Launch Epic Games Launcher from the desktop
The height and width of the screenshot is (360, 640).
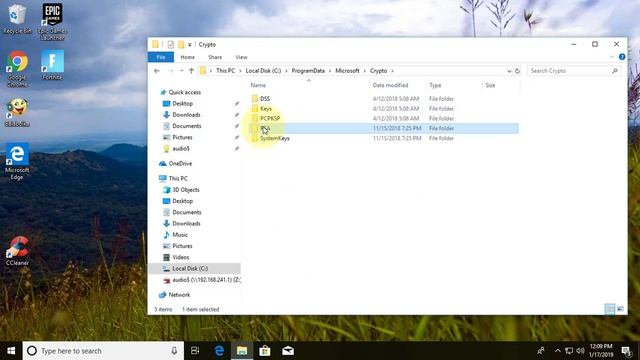pyautogui.click(x=52, y=21)
